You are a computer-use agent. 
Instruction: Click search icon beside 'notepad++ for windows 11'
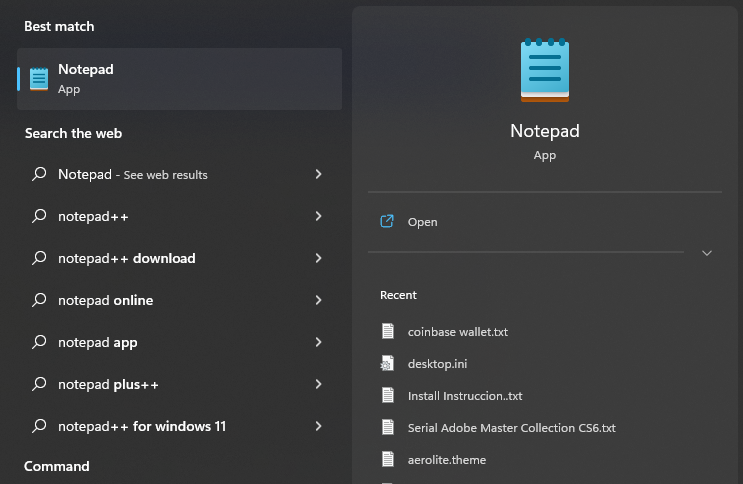pyautogui.click(x=39, y=426)
